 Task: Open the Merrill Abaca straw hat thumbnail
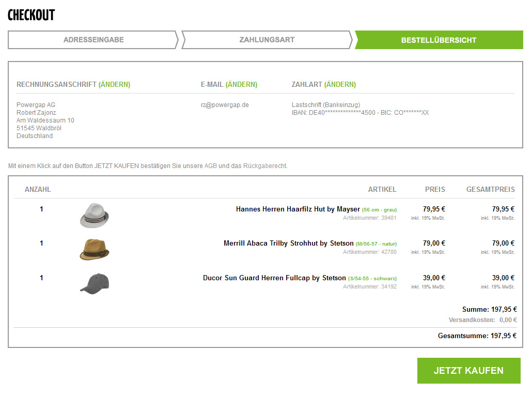pos(95,249)
